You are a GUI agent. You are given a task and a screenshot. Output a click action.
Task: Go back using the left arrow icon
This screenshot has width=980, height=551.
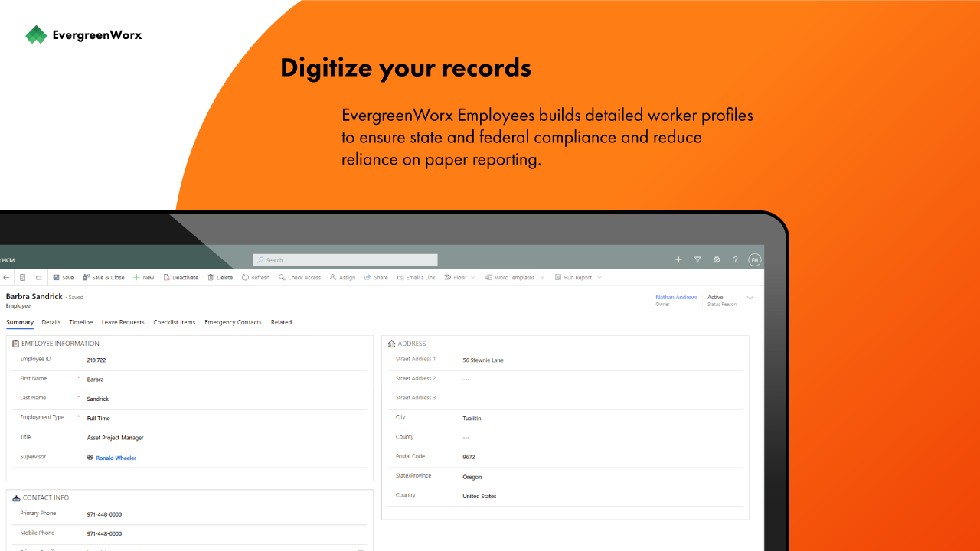click(7, 278)
